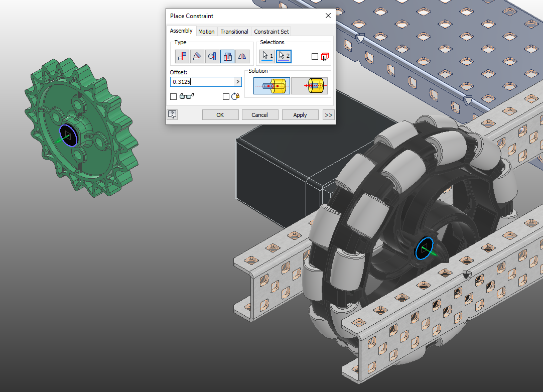Apply the current constraint

pyautogui.click(x=300, y=115)
